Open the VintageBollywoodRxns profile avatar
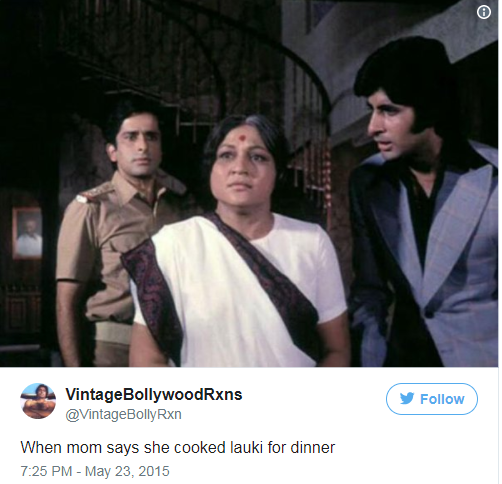Screen dimensions: 502x484 pos(38,400)
